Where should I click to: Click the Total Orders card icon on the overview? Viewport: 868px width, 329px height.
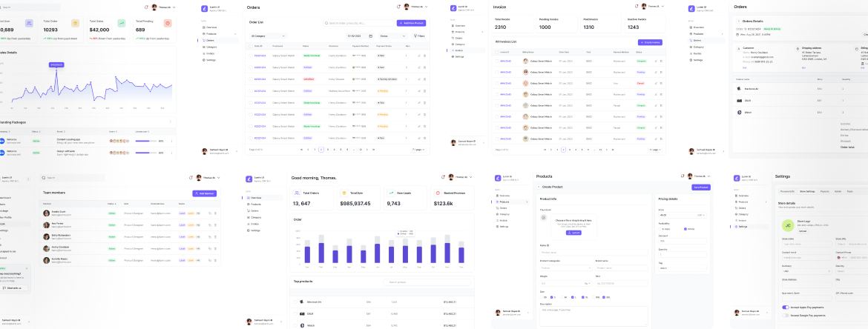(297, 193)
